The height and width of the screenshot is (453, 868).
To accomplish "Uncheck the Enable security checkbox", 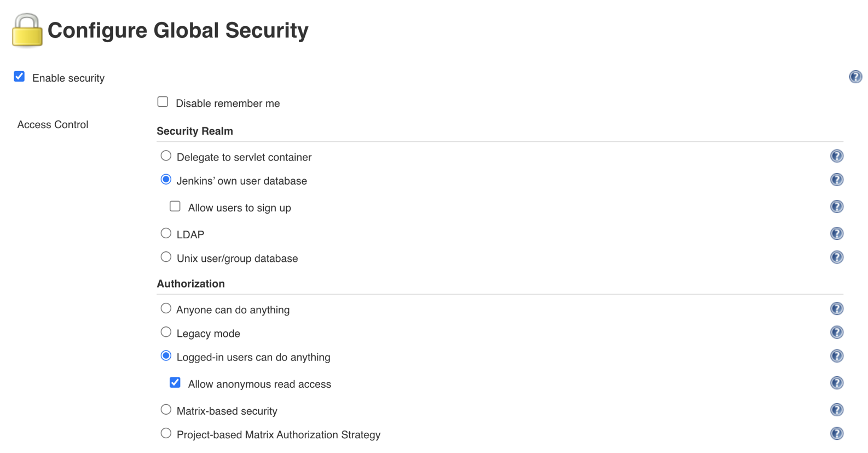I will coord(20,77).
